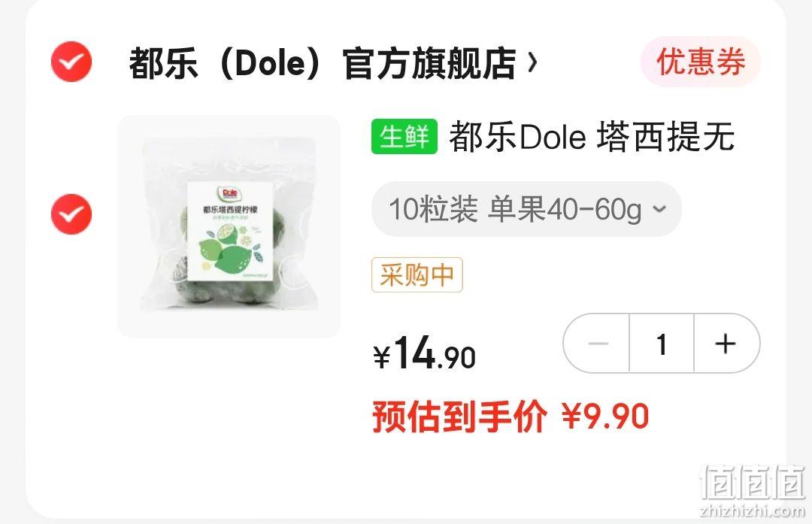
Task: Toggle the Dole store select-all checkbox
Action: (x=71, y=62)
